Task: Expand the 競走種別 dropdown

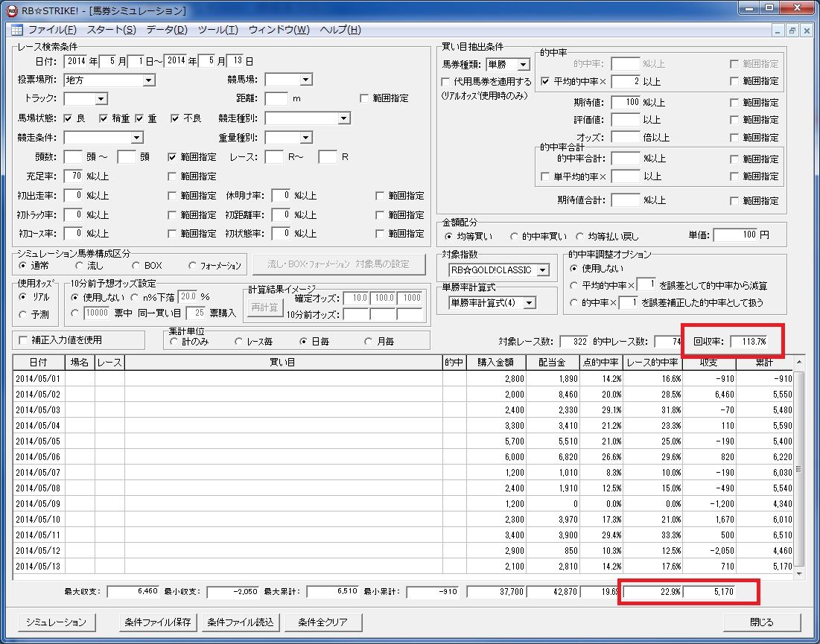Action: tap(343, 118)
